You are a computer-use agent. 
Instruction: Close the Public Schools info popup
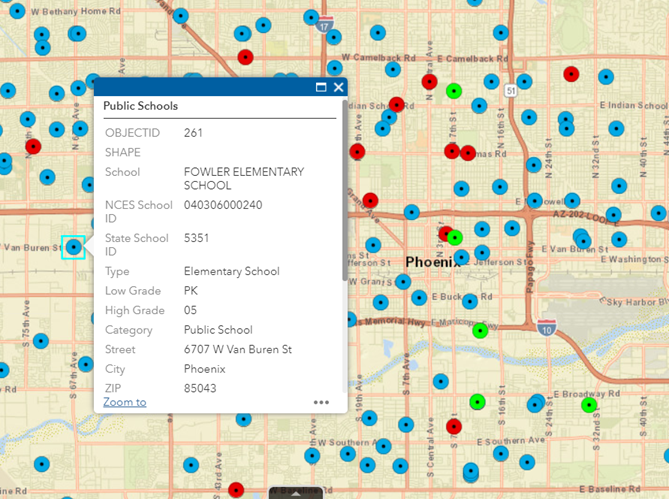[x=338, y=88]
